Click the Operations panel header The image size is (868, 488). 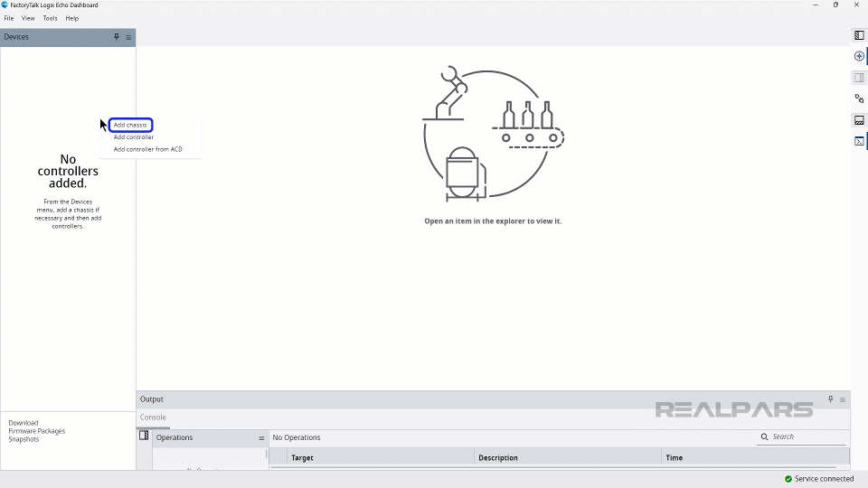point(211,437)
